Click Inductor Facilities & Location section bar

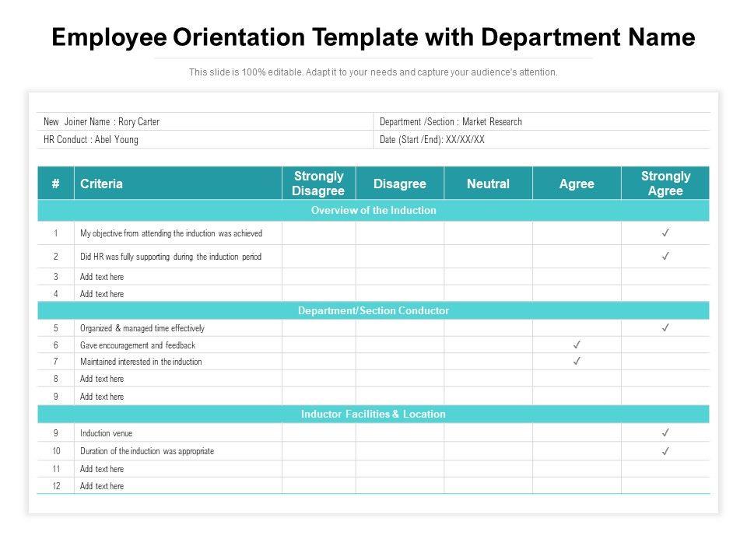[373, 414]
